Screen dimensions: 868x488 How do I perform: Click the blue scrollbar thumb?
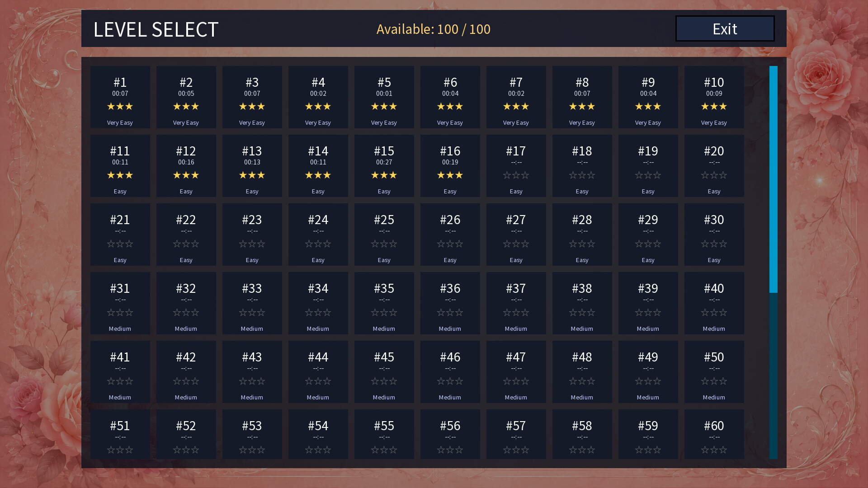(774, 179)
